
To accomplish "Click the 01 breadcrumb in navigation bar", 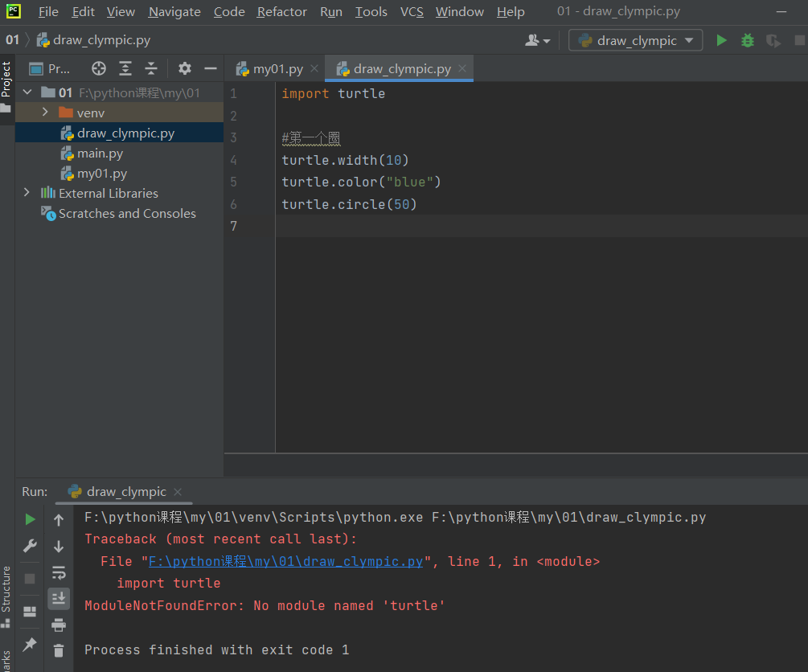I will tap(12, 40).
